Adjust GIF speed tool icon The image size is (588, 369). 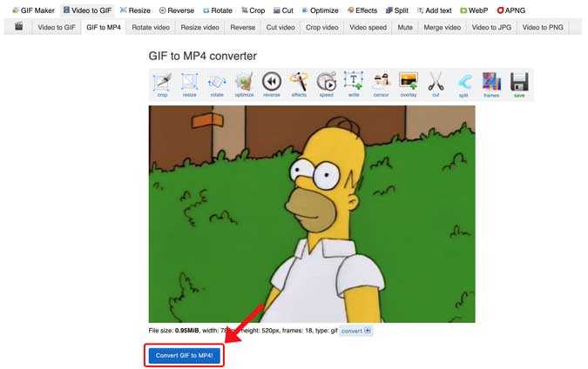coord(327,84)
